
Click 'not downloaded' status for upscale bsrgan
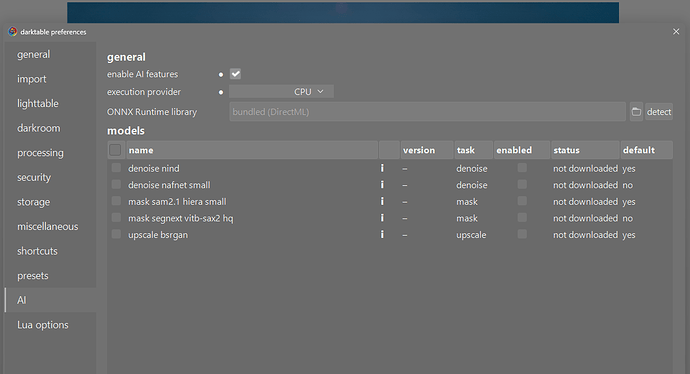[585, 235]
